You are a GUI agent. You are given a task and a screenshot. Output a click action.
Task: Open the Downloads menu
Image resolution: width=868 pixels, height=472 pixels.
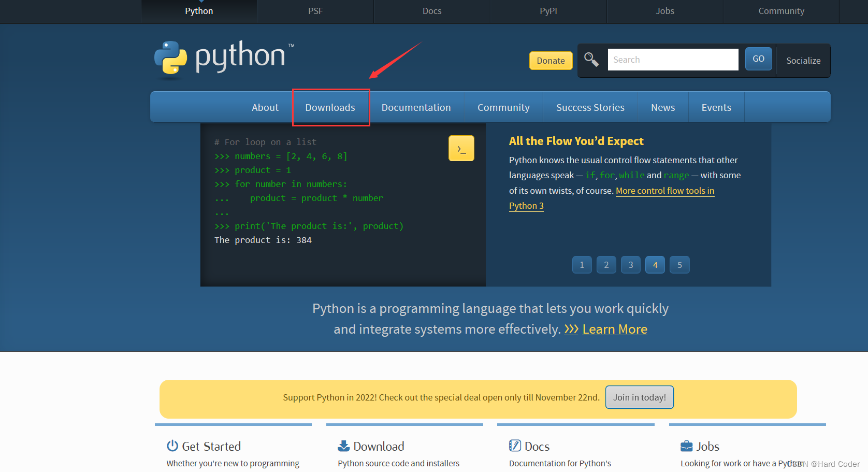330,107
